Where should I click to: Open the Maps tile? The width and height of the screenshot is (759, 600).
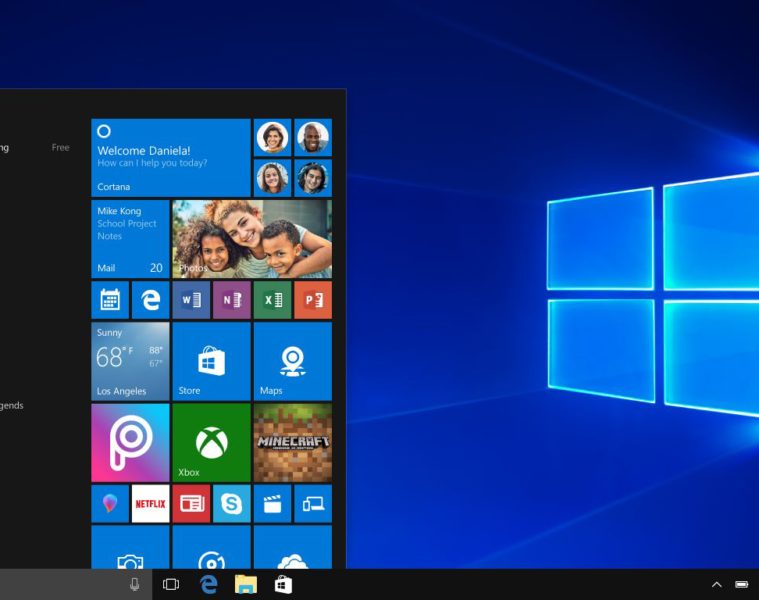pyautogui.click(x=292, y=361)
